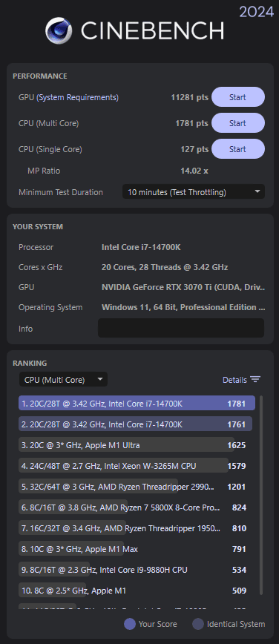
Task: Click the 14.02 x MP Ratio value
Action: [x=194, y=171]
